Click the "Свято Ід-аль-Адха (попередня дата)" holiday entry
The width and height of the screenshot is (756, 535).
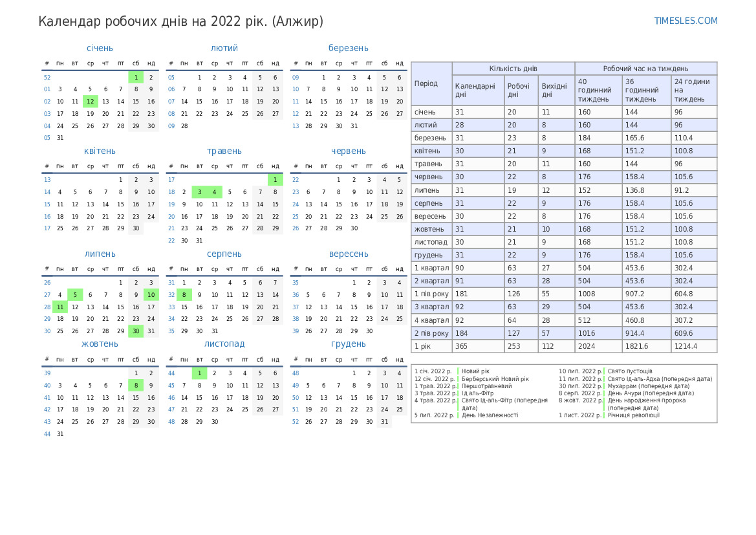(660, 378)
